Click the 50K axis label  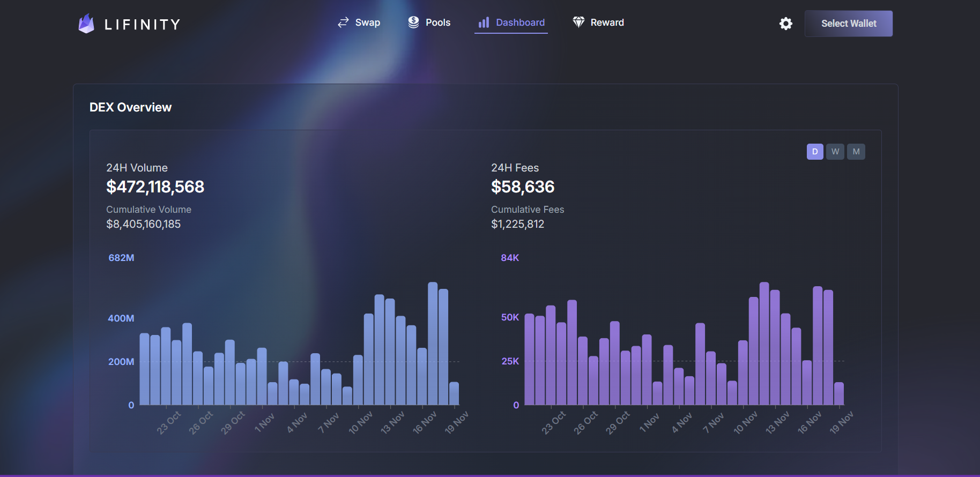tap(510, 317)
